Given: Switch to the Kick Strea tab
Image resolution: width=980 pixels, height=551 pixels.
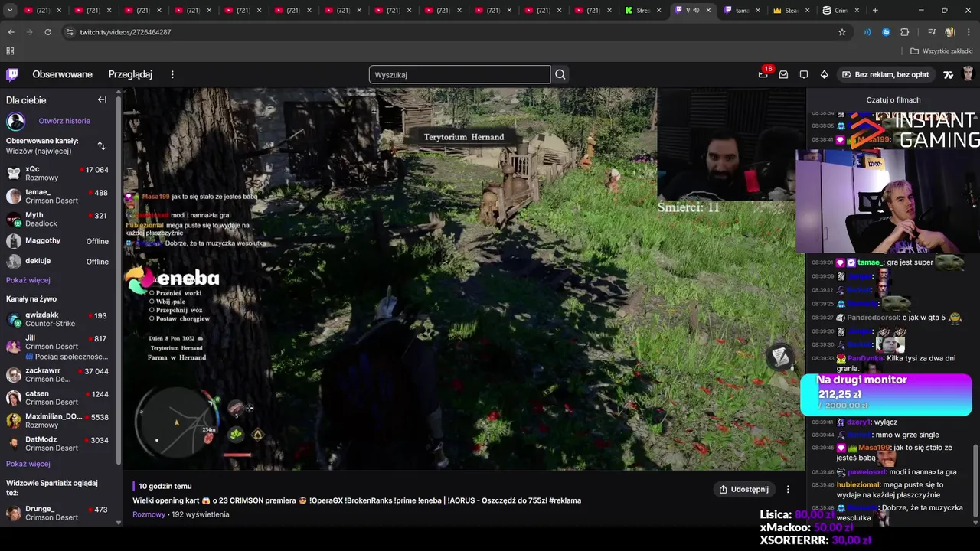Looking at the screenshot, I should click(643, 10).
